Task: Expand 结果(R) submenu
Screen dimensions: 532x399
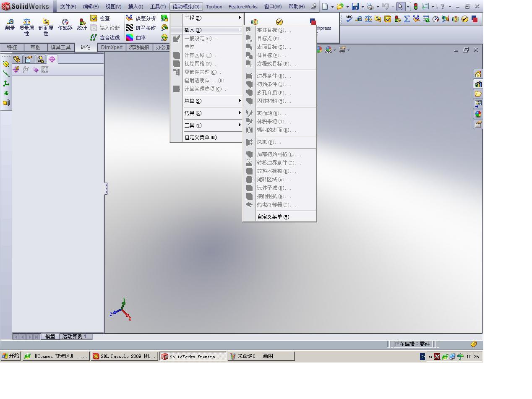Action: [x=213, y=113]
